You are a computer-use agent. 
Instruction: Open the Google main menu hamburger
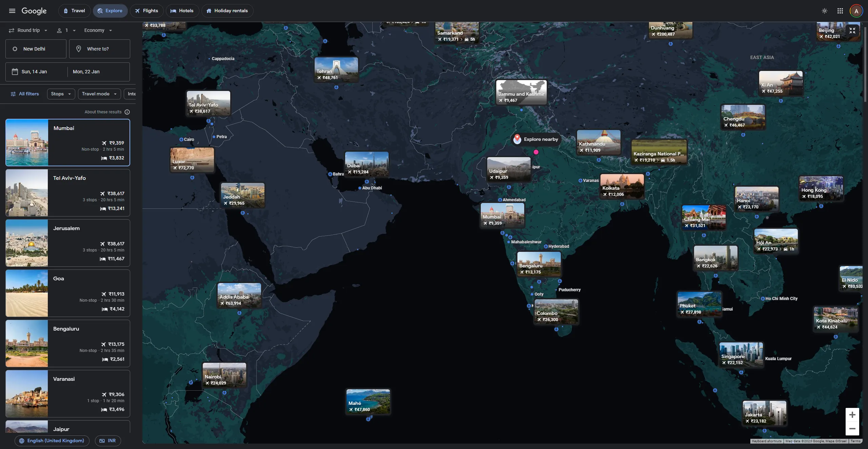12,11
